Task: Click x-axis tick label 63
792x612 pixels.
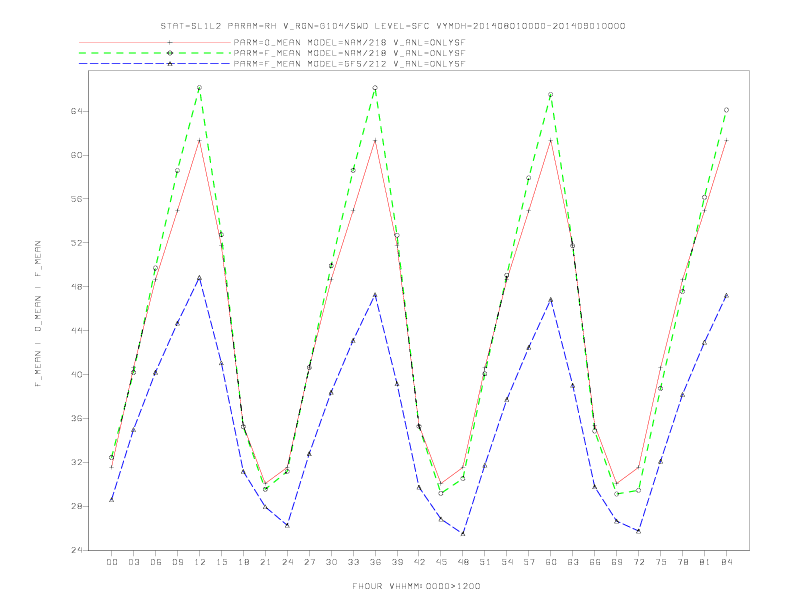Action: 573,562
